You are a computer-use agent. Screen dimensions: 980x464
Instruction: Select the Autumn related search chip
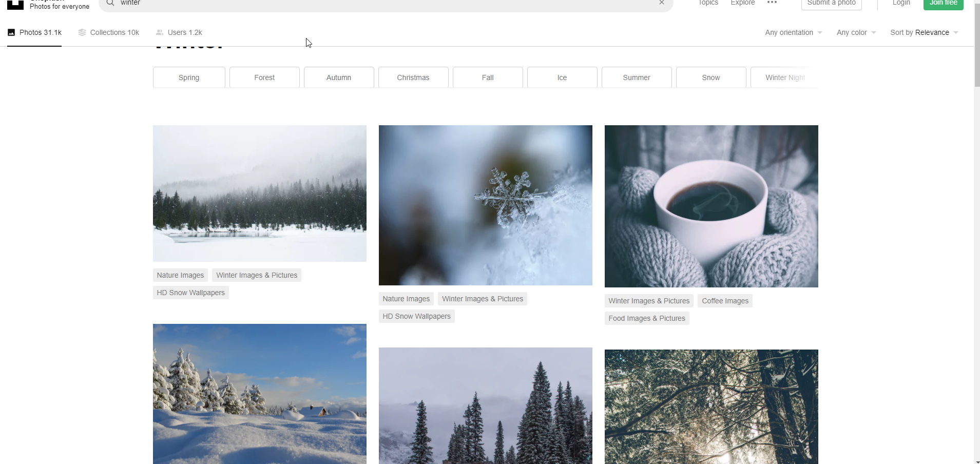click(339, 78)
